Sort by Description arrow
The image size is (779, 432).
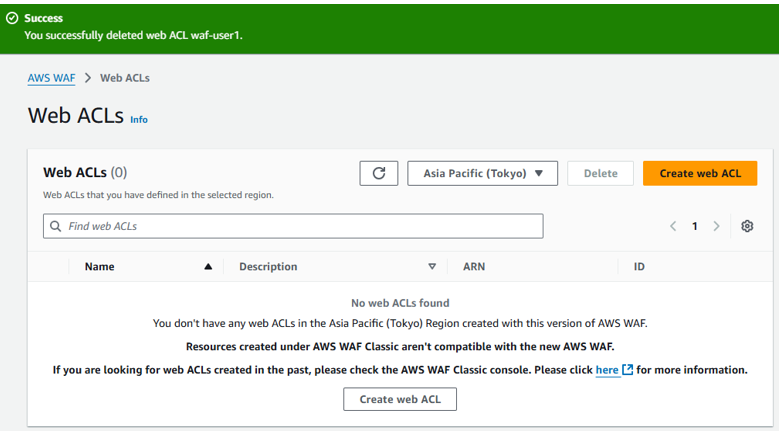pos(432,267)
